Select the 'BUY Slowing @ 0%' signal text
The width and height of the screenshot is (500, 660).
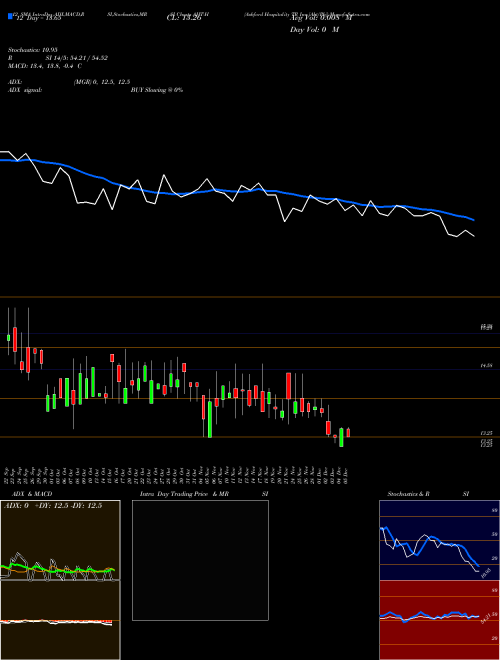(x=157, y=90)
